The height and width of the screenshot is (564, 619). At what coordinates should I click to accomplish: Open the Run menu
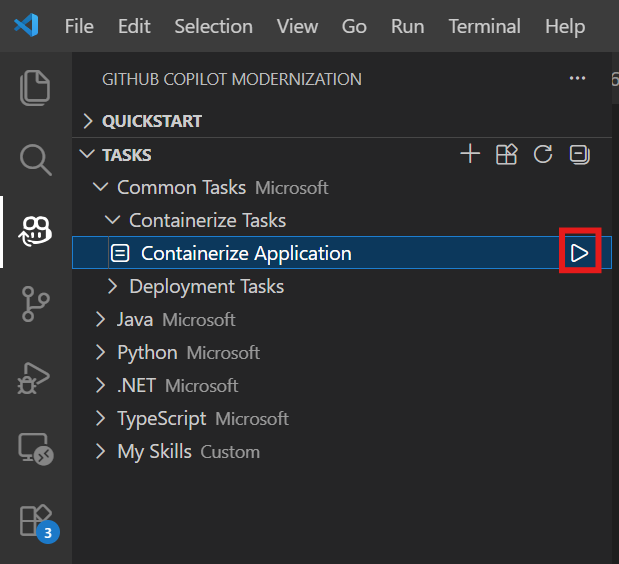[x=407, y=26]
